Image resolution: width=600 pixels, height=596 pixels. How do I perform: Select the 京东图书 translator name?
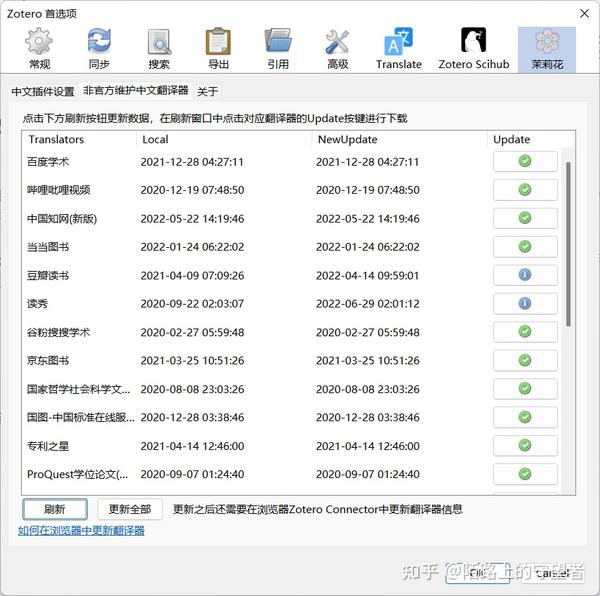click(48, 361)
